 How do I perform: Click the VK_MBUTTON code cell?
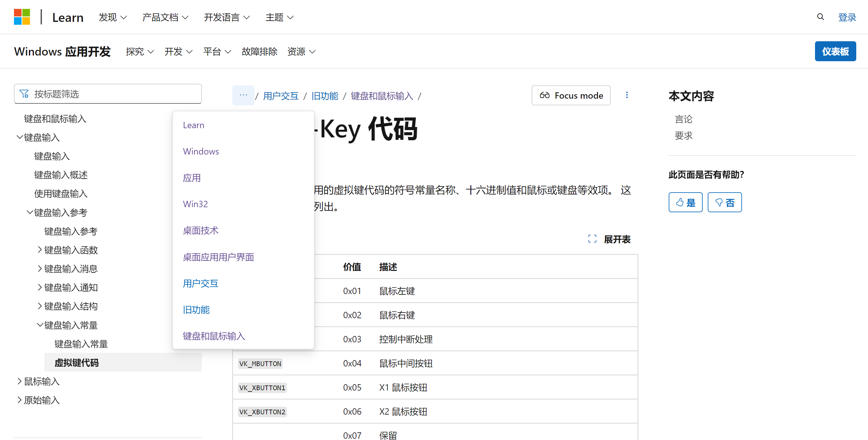pos(260,364)
